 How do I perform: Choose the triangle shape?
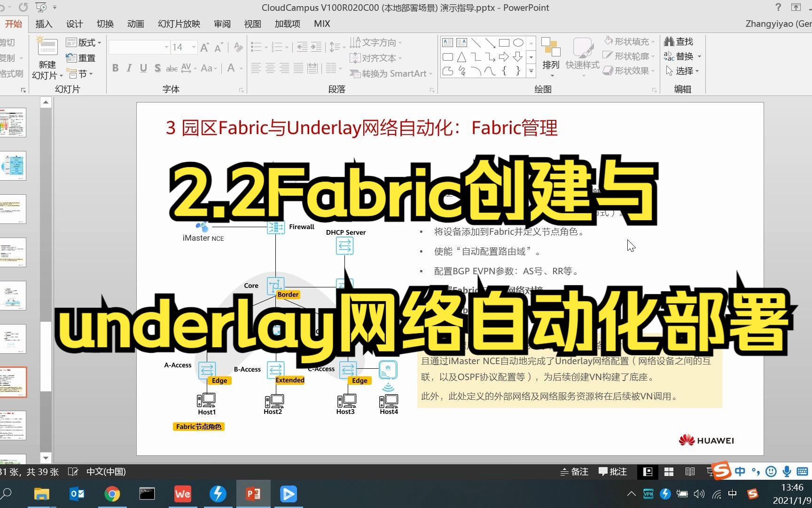click(x=462, y=57)
